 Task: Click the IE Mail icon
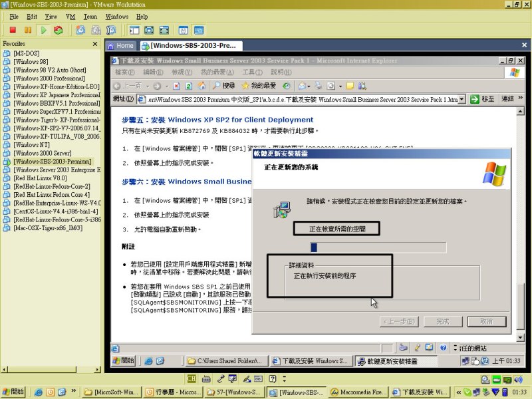(x=303, y=86)
